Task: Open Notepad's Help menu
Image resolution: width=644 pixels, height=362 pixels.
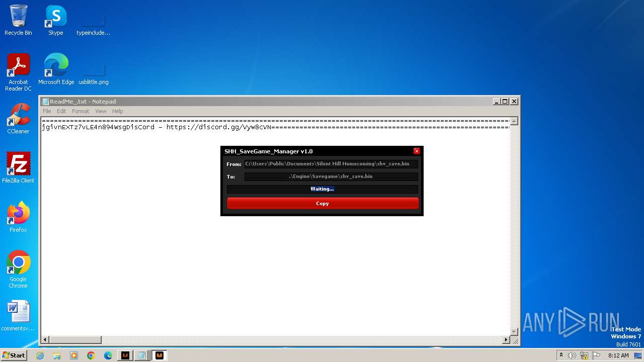Action: (117, 111)
